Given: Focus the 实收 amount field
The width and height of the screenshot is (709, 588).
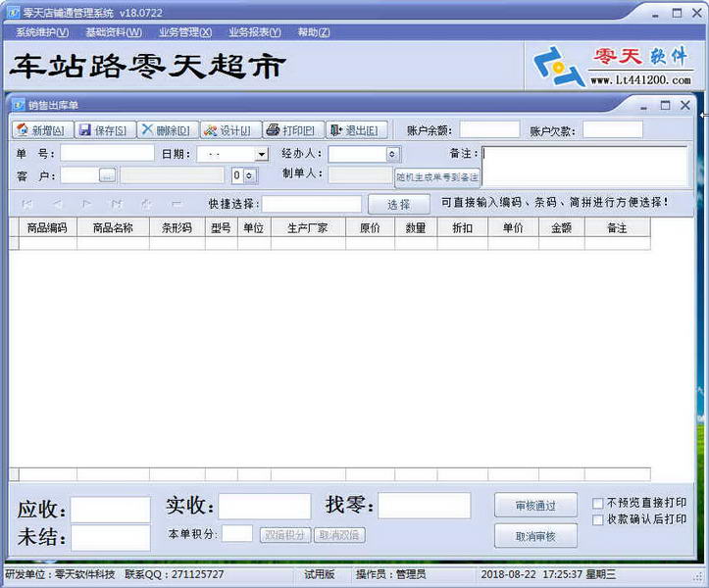Looking at the screenshot, I should tap(265, 506).
